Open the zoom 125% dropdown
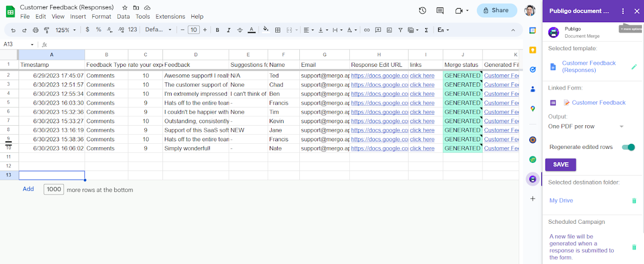 point(66,30)
